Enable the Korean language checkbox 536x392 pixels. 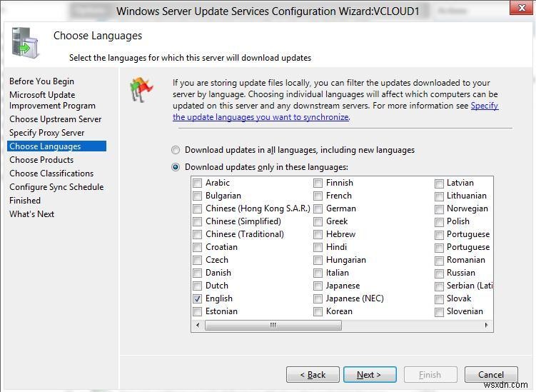pyautogui.click(x=318, y=311)
